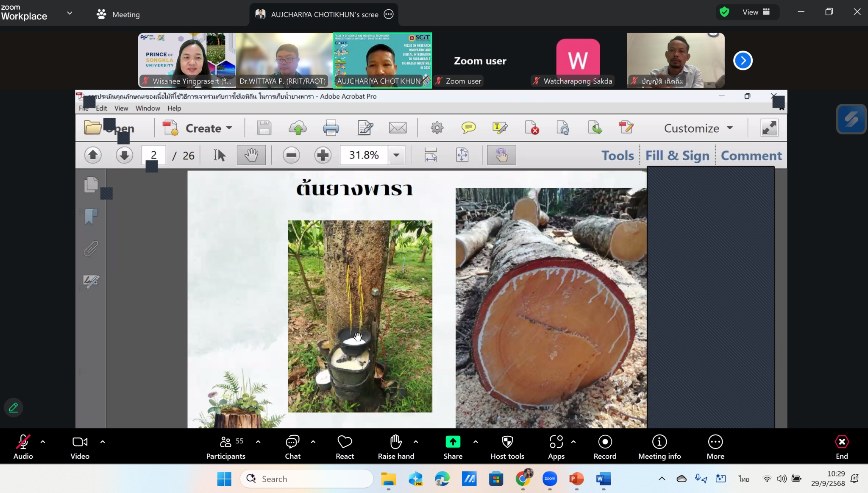The width and height of the screenshot is (868, 493).
Task: Click the green Share button
Action: tap(453, 442)
